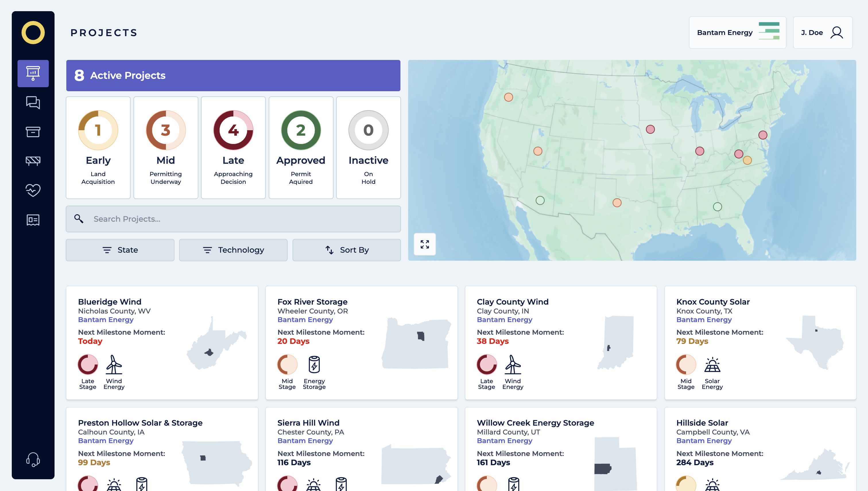Click the Pennsylvania map marker
Image resolution: width=868 pixels, height=491 pixels.
[x=763, y=135]
